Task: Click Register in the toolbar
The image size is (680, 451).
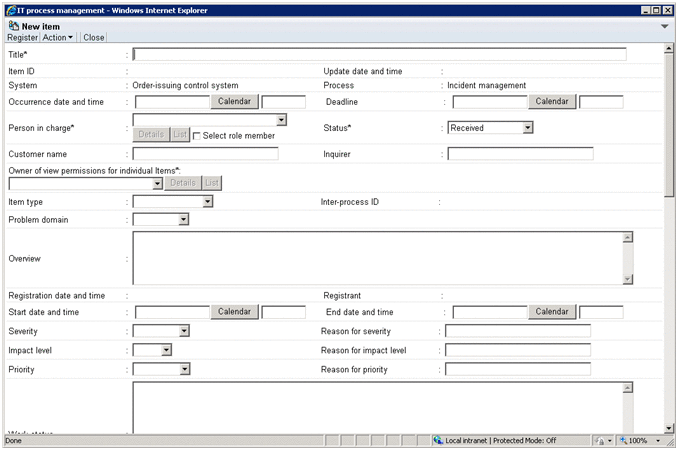Action: point(22,37)
